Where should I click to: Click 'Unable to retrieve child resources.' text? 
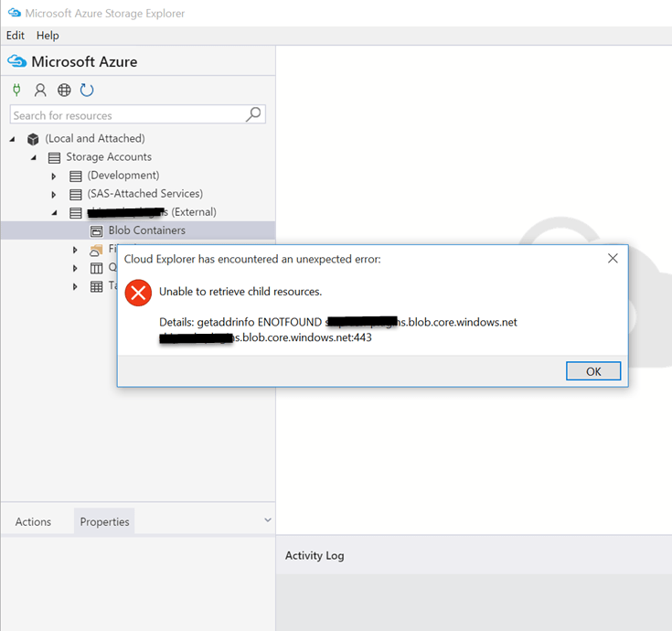tap(240, 292)
